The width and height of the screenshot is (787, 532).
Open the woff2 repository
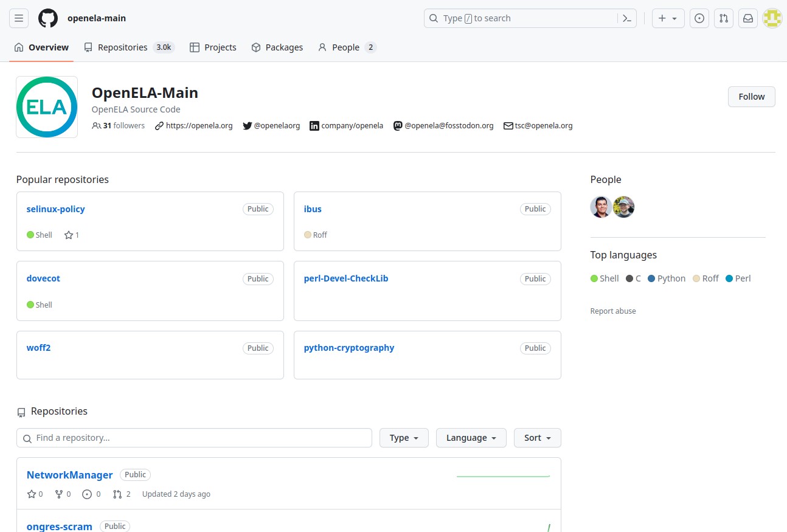[38, 348]
